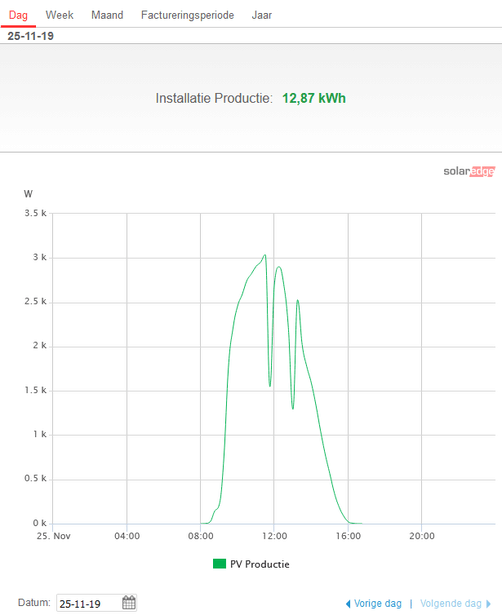The height and width of the screenshot is (615, 502).
Task: Click the 08:00 label on the time axis
Action: [201, 536]
